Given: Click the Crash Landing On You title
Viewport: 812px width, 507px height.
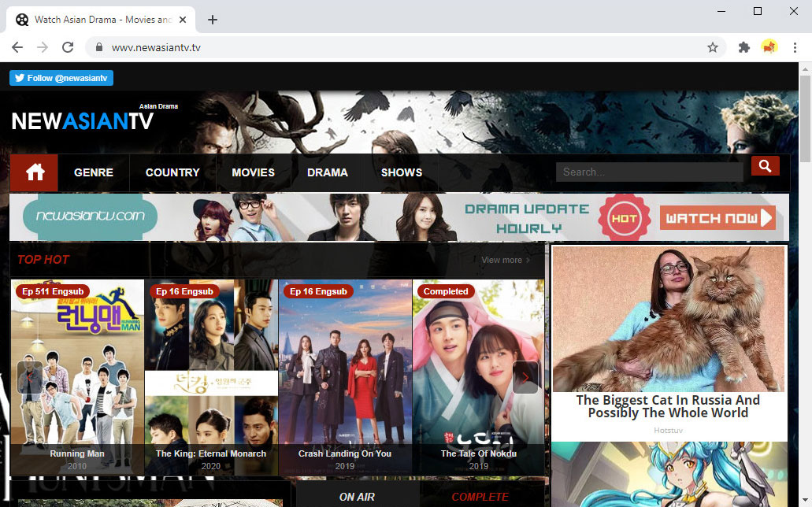Looking at the screenshot, I should click(345, 453).
